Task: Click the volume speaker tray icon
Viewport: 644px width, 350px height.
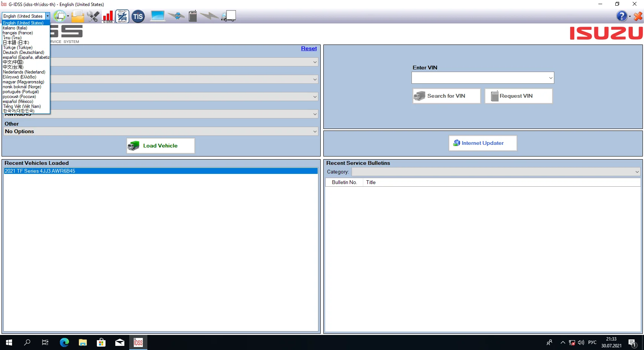Action: (581, 342)
